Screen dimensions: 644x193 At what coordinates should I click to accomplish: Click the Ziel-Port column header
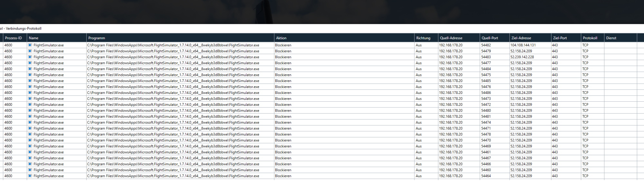click(x=566, y=38)
